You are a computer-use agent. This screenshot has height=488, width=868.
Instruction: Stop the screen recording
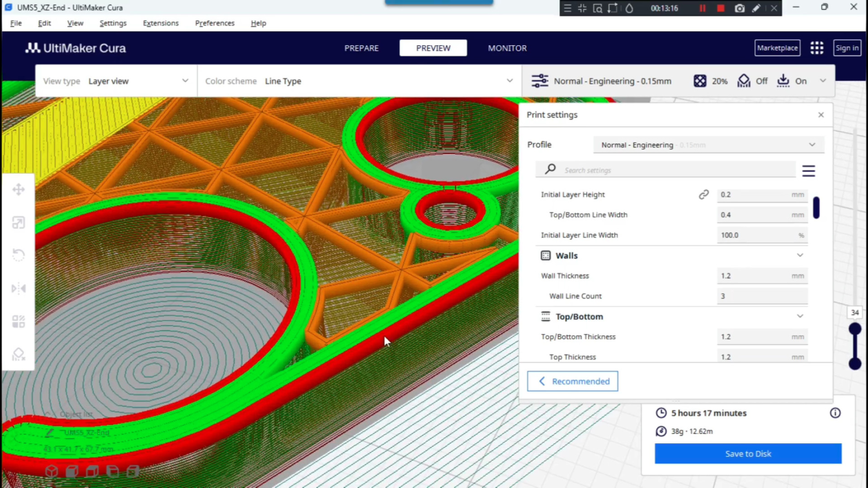(x=721, y=8)
